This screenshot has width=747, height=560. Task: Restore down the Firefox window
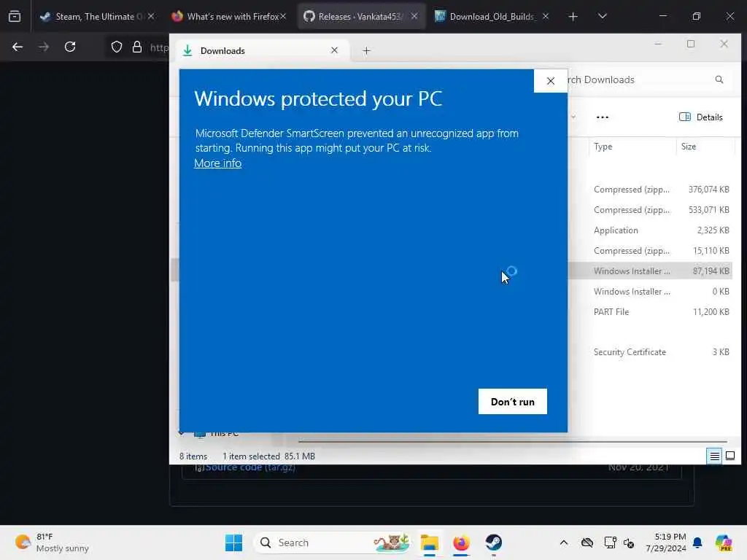[x=696, y=16]
